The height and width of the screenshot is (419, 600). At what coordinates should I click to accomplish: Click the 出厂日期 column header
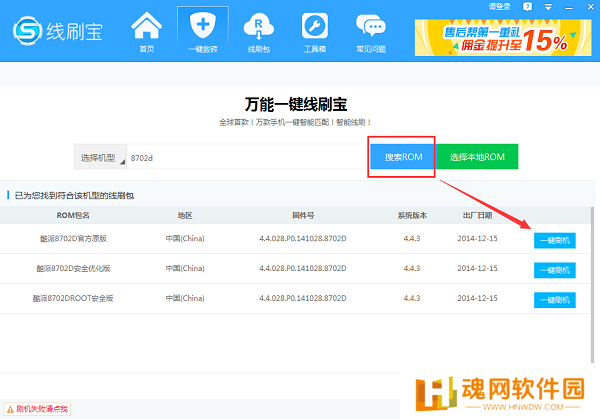[477, 215]
